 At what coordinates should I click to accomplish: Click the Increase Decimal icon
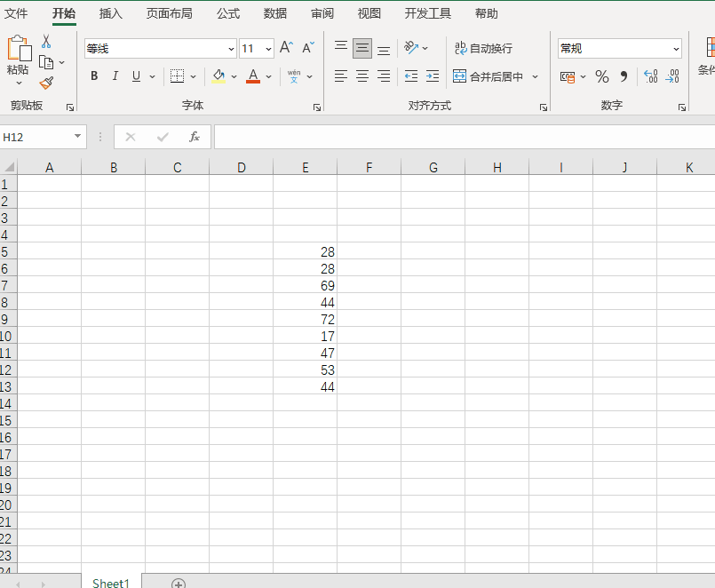[x=650, y=76]
